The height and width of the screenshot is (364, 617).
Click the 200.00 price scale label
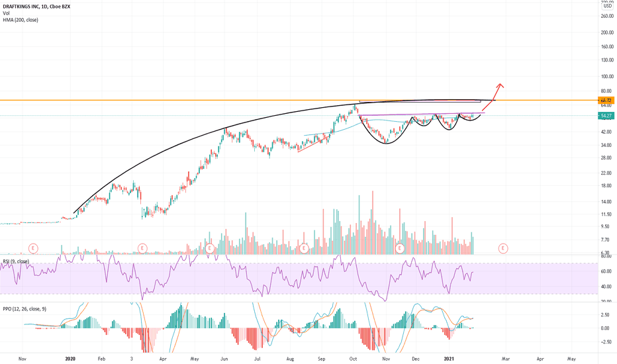tap(607, 32)
